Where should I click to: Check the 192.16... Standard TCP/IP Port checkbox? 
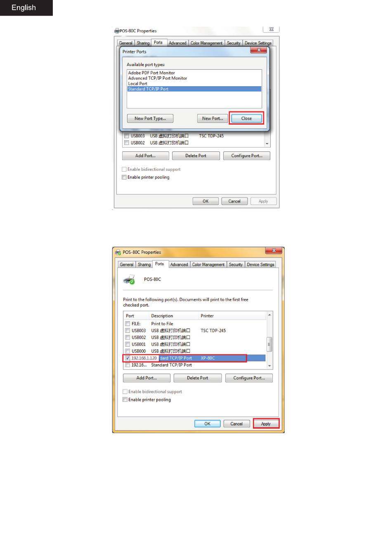128,365
